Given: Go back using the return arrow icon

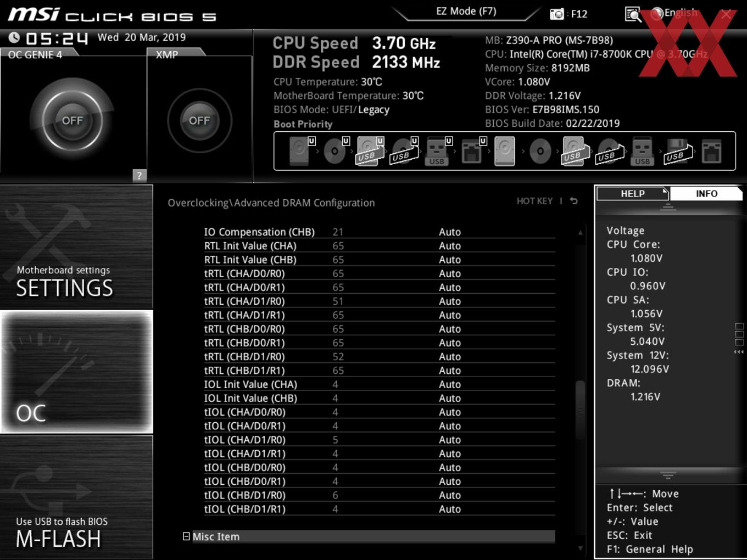Looking at the screenshot, I should pyautogui.click(x=574, y=201).
